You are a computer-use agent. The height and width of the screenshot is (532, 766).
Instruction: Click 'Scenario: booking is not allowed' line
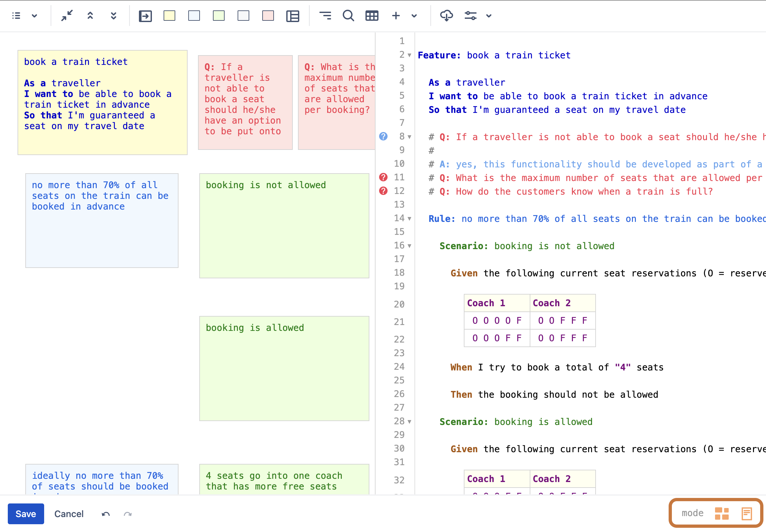(x=527, y=246)
